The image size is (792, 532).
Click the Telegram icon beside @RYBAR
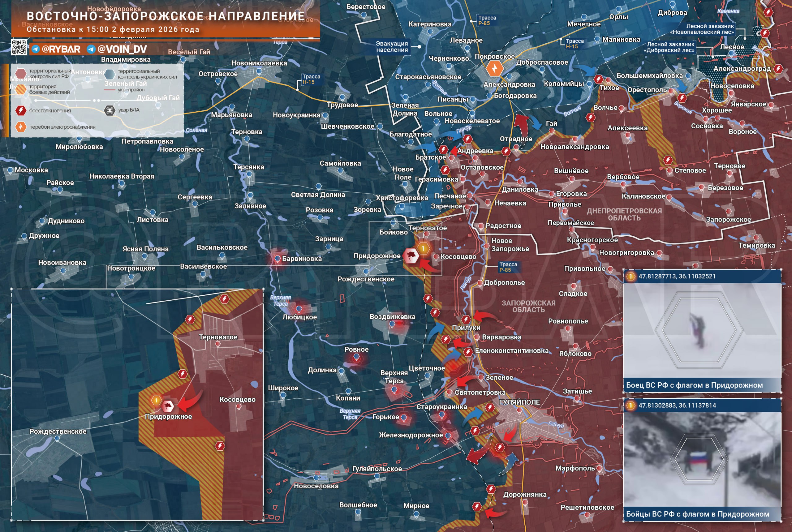36,49
